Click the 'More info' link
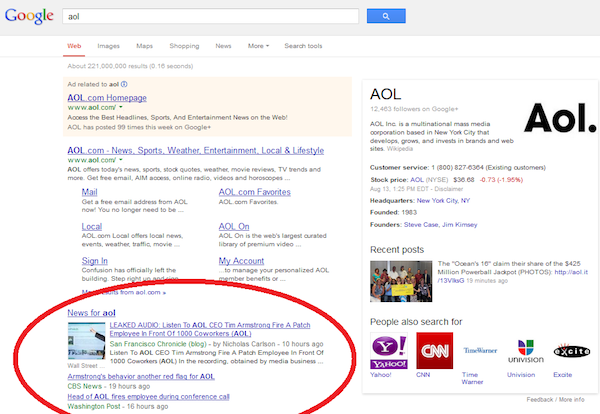The width and height of the screenshot is (600, 414). (x=572, y=399)
